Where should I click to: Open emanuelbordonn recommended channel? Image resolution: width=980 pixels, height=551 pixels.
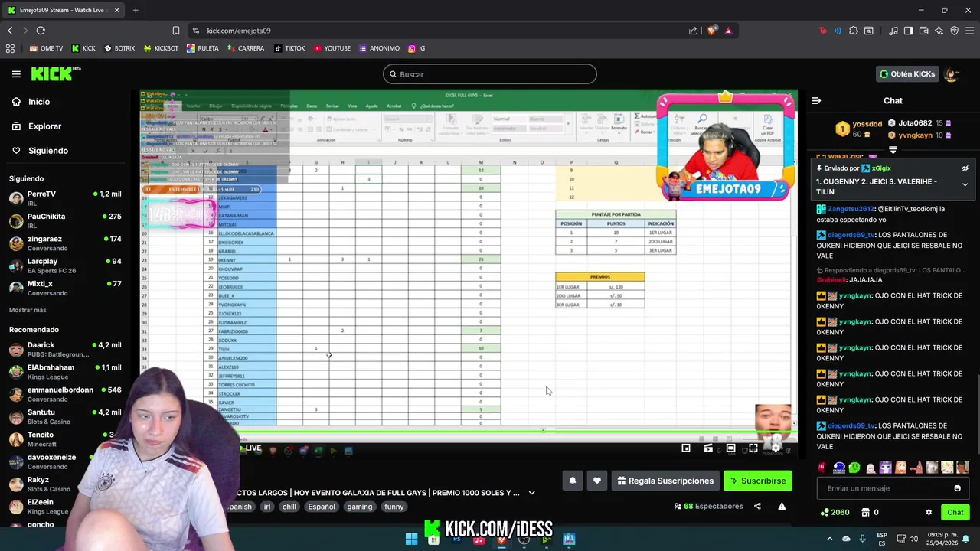click(64, 394)
